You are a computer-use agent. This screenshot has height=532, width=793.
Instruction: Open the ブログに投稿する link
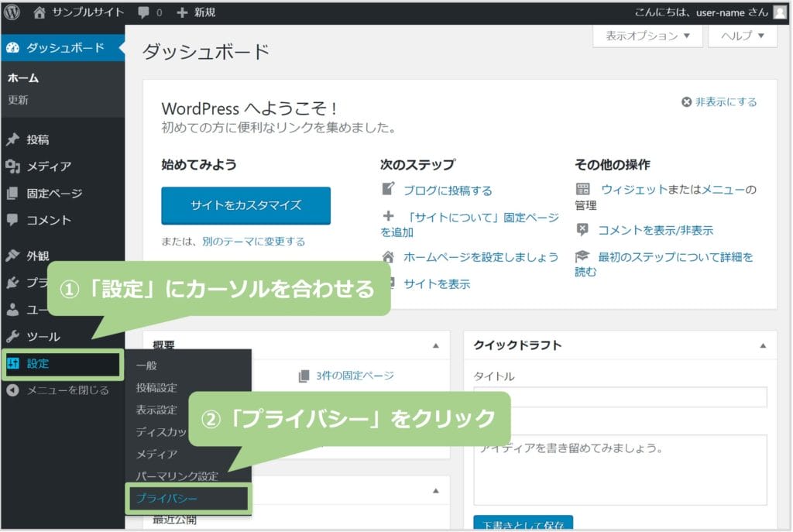tap(448, 190)
